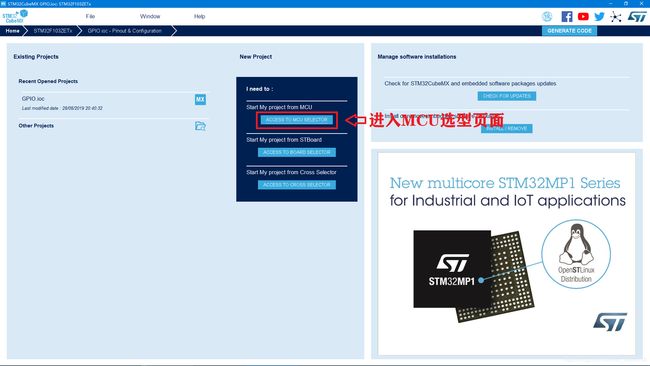Click the application icon in the title bar
This screenshot has height=366, width=650.
[3, 3]
